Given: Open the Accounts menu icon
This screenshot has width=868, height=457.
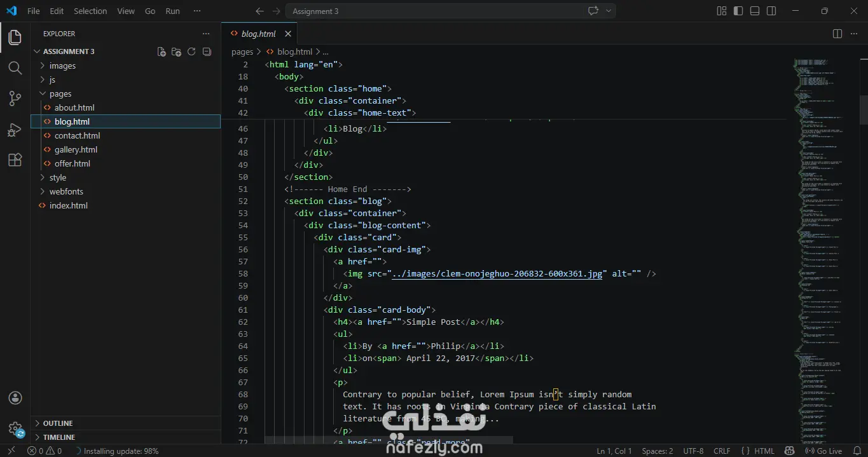Looking at the screenshot, I should click(x=15, y=398).
